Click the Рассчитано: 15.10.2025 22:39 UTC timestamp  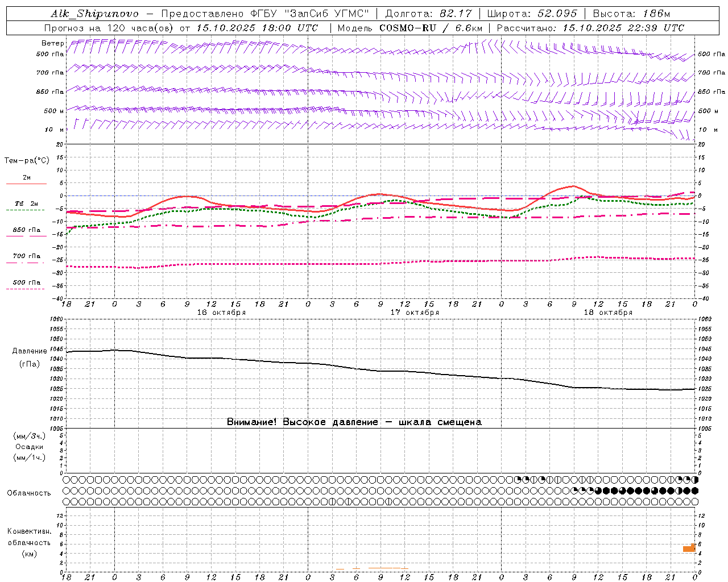590,28
